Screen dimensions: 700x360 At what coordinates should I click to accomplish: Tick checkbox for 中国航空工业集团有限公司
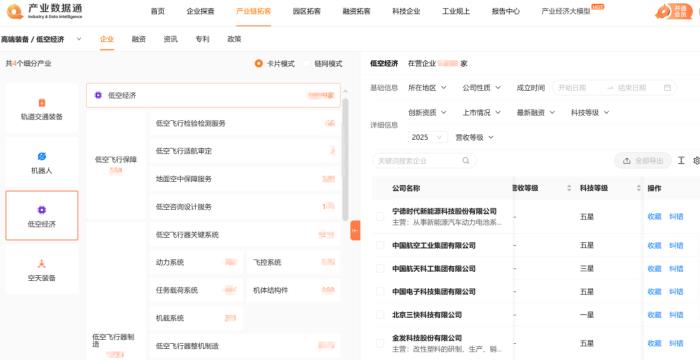tap(380, 246)
